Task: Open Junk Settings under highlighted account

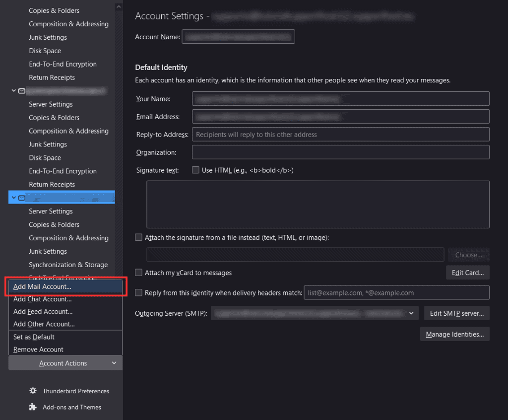Action: 48,251
